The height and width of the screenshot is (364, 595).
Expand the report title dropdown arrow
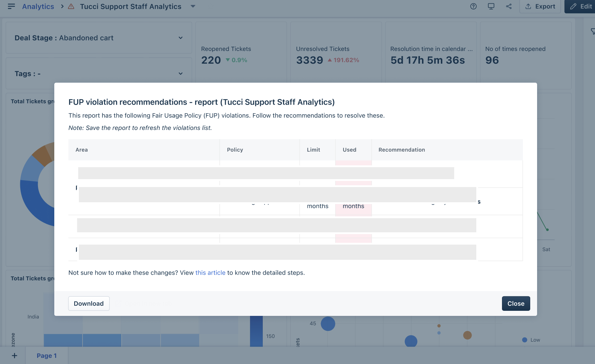pyautogui.click(x=193, y=7)
